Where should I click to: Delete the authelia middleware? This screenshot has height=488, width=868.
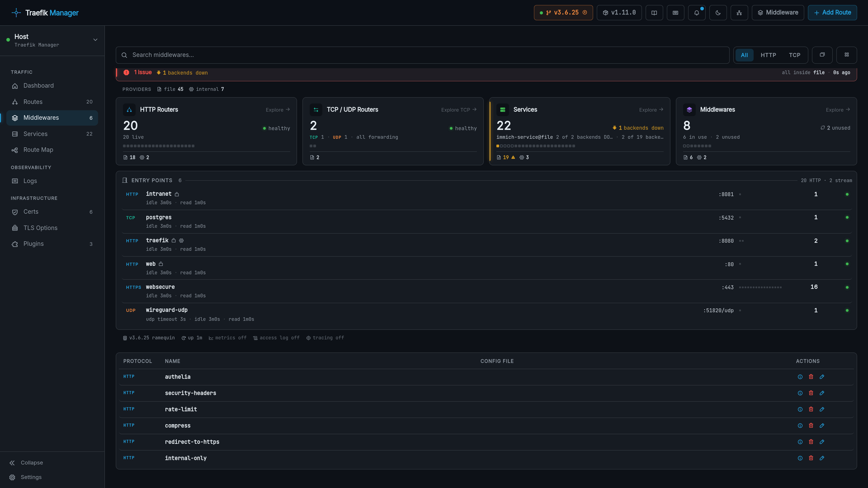[811, 377]
